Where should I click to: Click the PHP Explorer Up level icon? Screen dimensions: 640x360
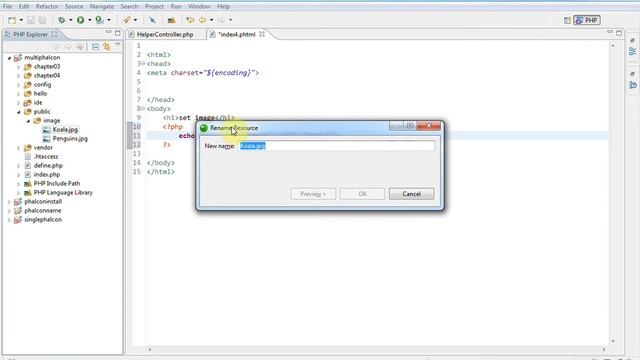(80, 47)
